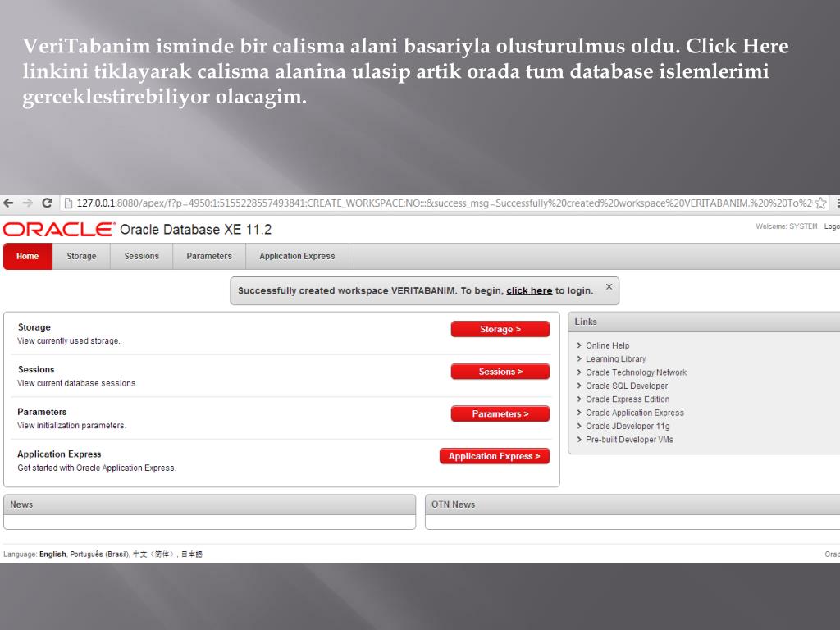This screenshot has height=630, width=840.
Task: Select Simplified Chinese language link
Action: click(x=153, y=554)
